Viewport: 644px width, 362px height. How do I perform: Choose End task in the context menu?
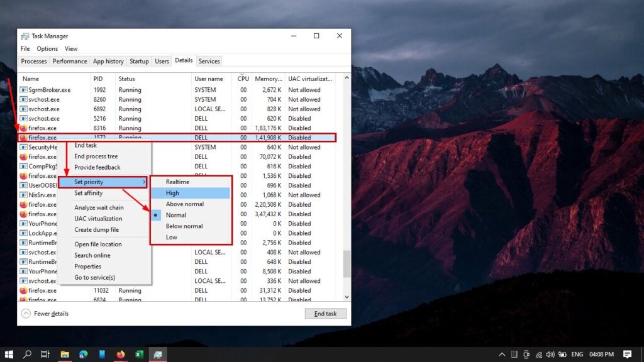[x=86, y=145]
